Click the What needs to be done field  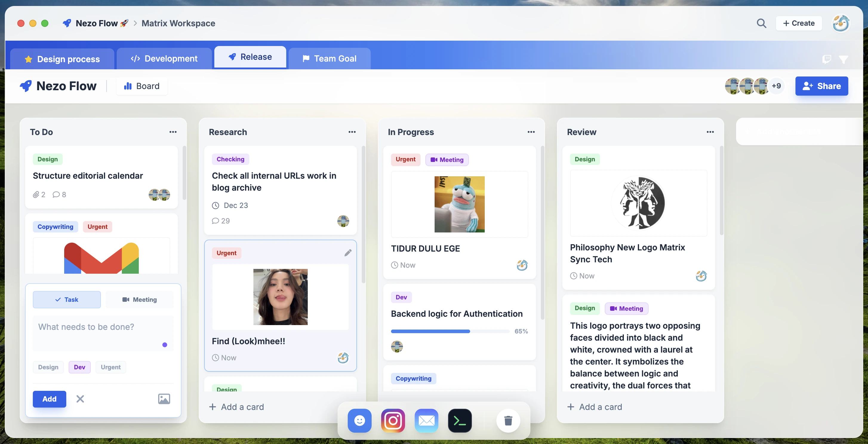[103, 333]
